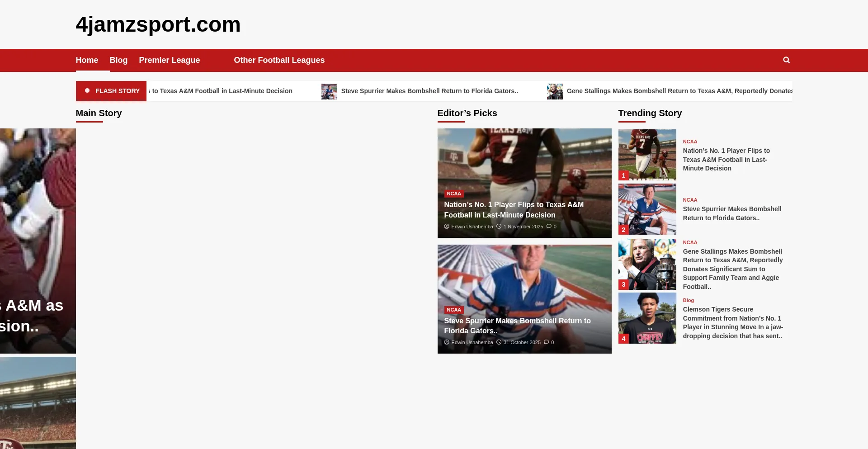Open Other Football Leagues menu
The image size is (868, 449).
(279, 60)
